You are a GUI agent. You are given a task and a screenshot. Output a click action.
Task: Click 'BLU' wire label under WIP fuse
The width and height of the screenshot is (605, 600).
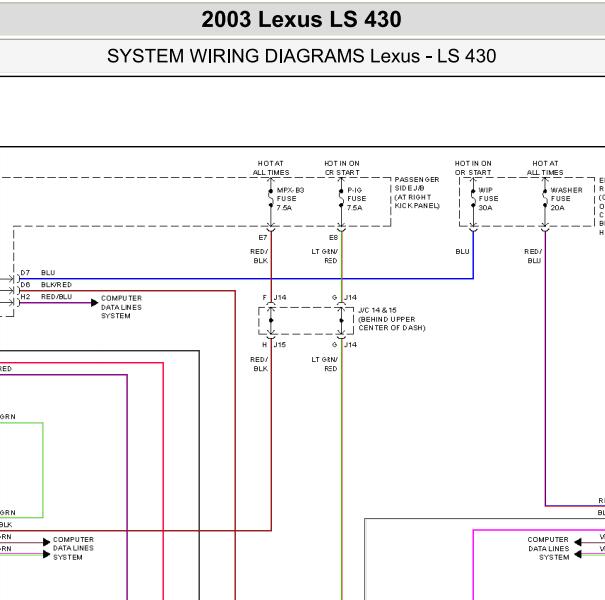462,252
